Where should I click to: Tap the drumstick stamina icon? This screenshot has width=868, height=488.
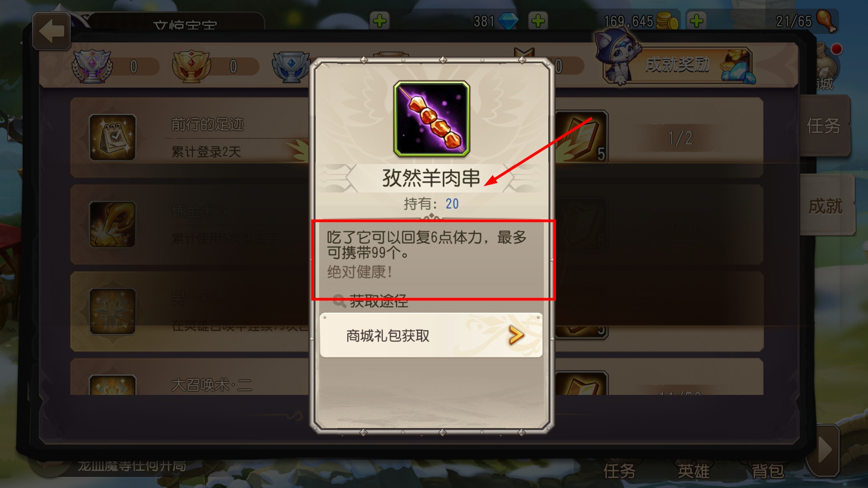click(826, 21)
